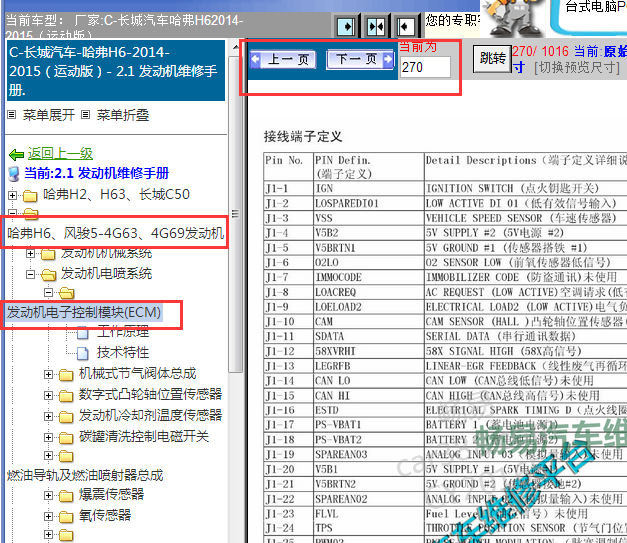Click table cell 58XVRHI
Image resolution: width=627 pixels, height=543 pixels.
[x=369, y=351]
